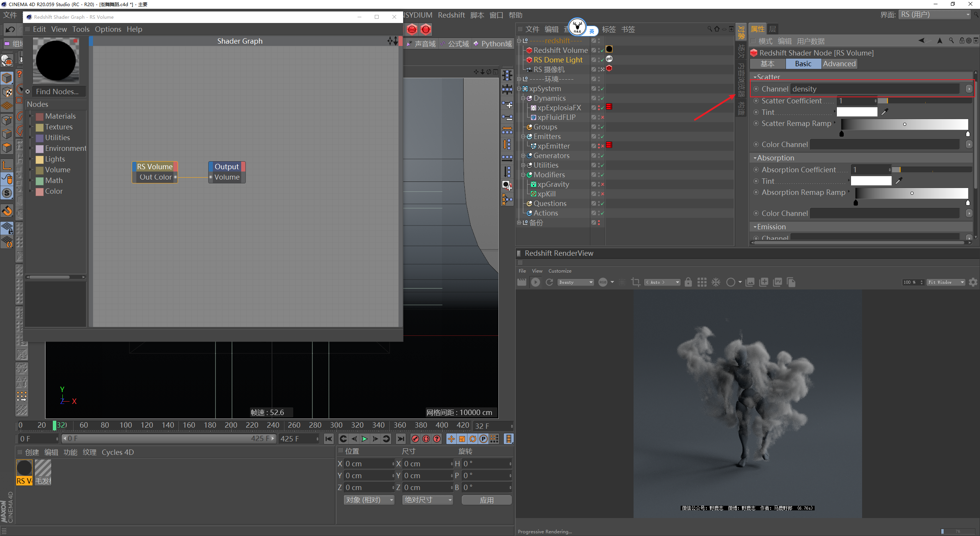Viewport: 980px width, 536px height.
Task: Click the timeline play forward button
Action: tap(364, 439)
